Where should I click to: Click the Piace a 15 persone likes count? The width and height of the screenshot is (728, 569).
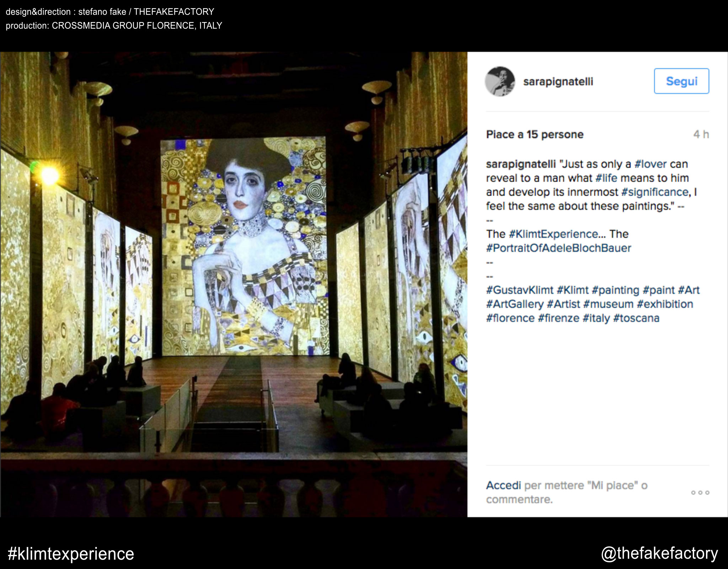pyautogui.click(x=535, y=134)
